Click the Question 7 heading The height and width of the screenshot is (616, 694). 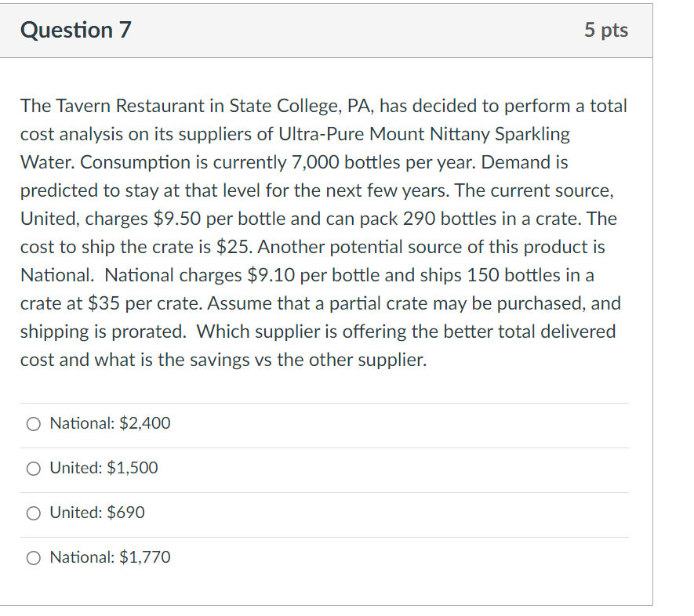(x=75, y=30)
